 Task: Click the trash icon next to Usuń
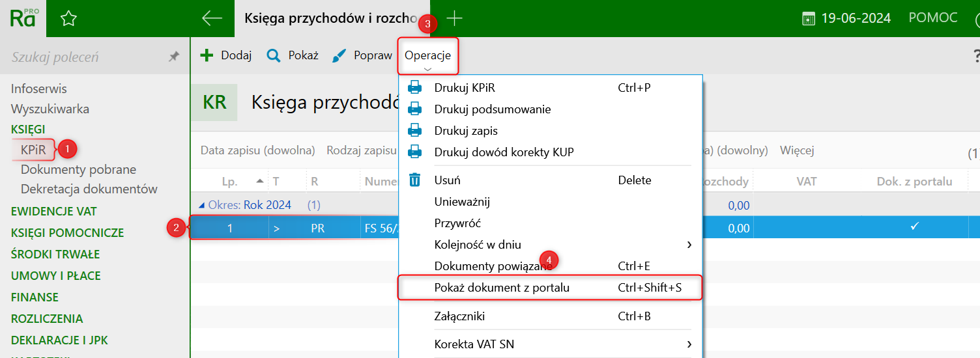click(x=414, y=180)
